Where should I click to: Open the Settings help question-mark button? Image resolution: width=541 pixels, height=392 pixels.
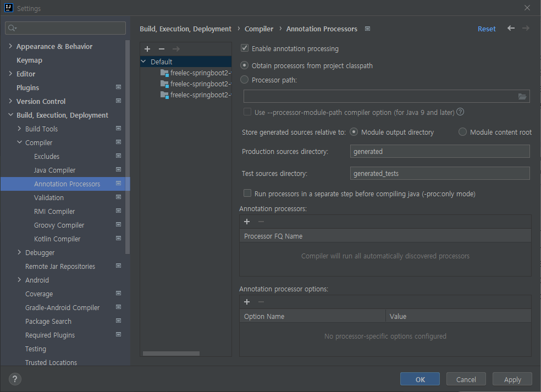[x=14, y=379]
